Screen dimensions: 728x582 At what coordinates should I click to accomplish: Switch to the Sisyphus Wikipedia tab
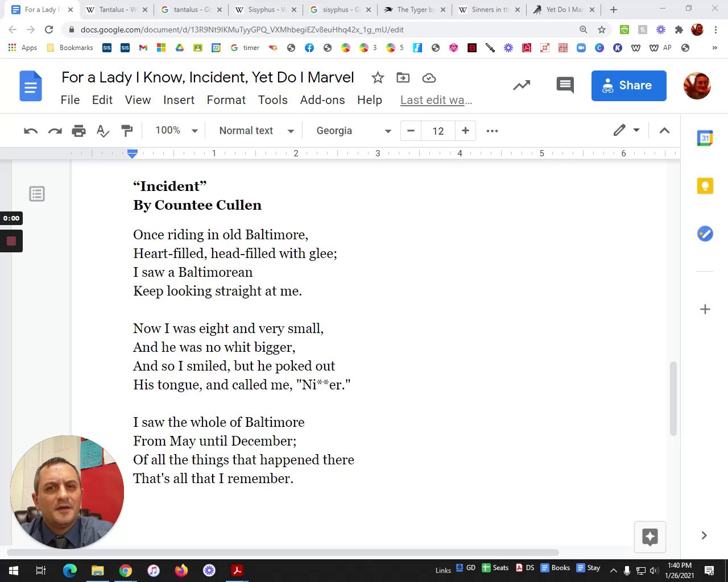tap(264, 10)
